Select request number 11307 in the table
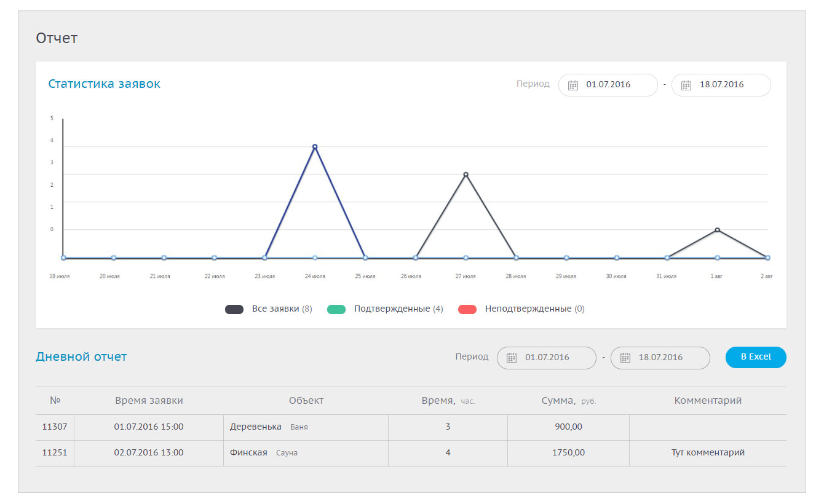 click(55, 427)
